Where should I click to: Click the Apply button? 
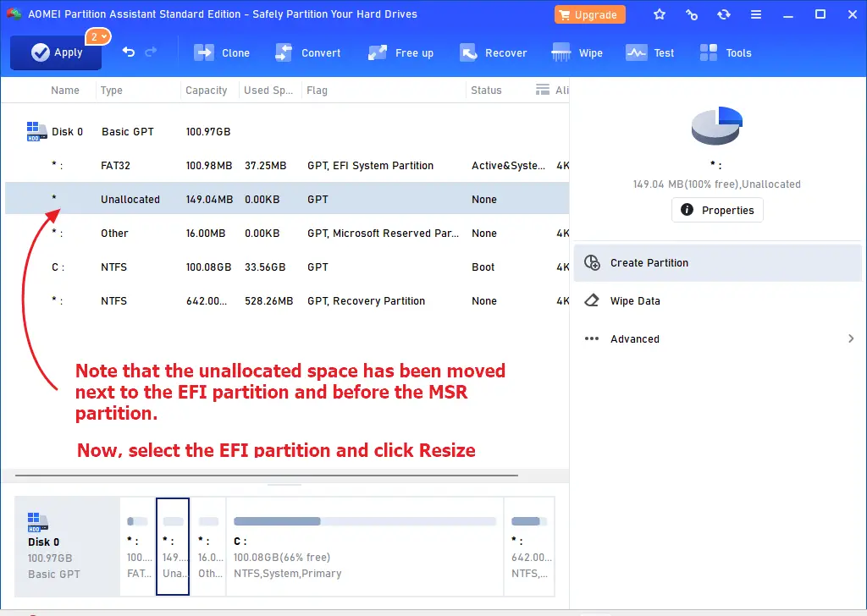56,52
